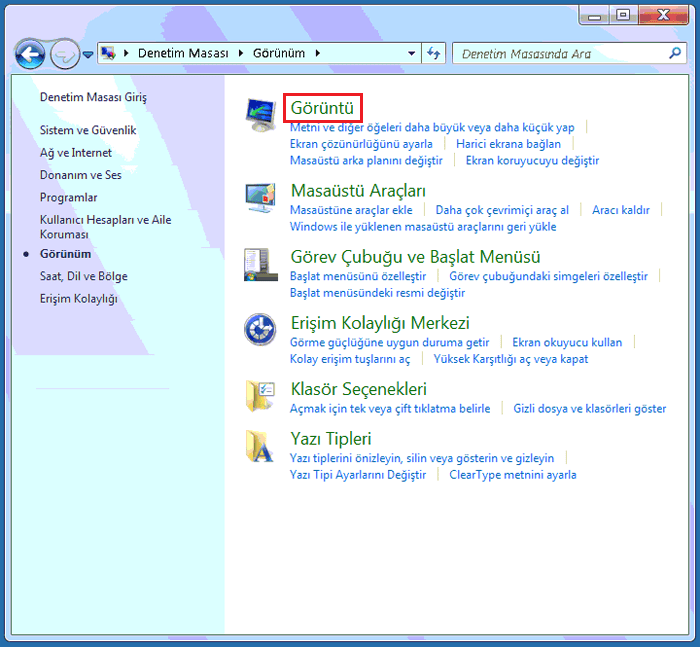Click Yüksek Karşıtlığı aç veya kapat
The height and width of the screenshot is (647, 700).
click(x=511, y=359)
